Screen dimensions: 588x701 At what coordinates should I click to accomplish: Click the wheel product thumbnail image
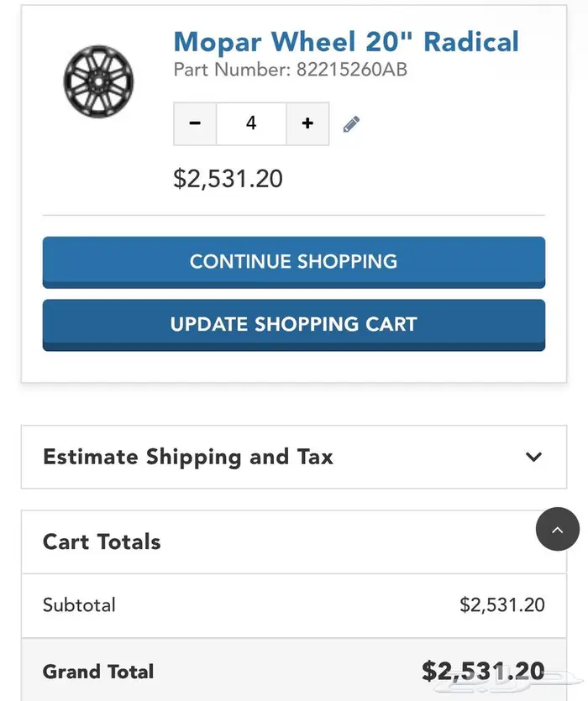[98, 81]
